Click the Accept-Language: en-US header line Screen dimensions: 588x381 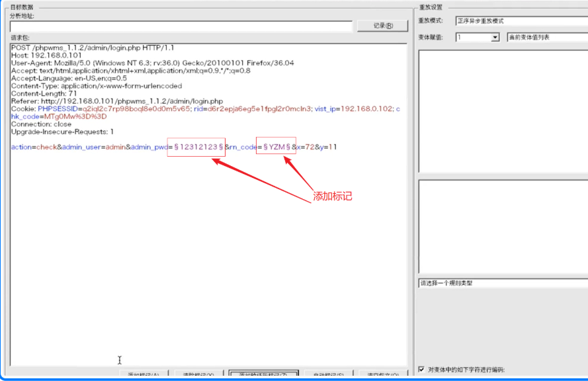(x=69, y=78)
